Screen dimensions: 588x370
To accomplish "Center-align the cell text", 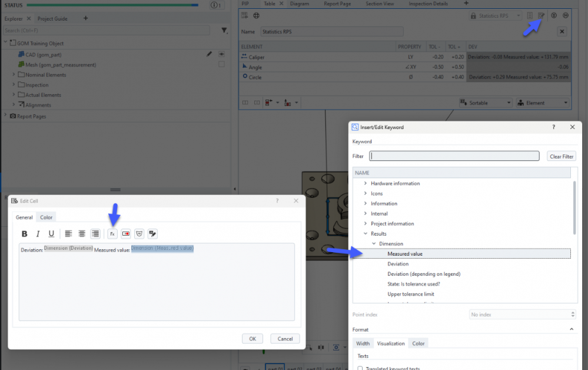I will pyautogui.click(x=82, y=234).
